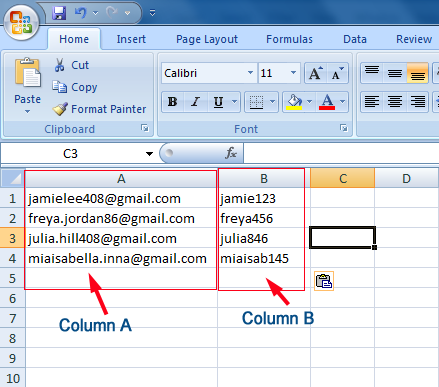
Task: Toggle Bold formatting
Action: click(x=173, y=101)
